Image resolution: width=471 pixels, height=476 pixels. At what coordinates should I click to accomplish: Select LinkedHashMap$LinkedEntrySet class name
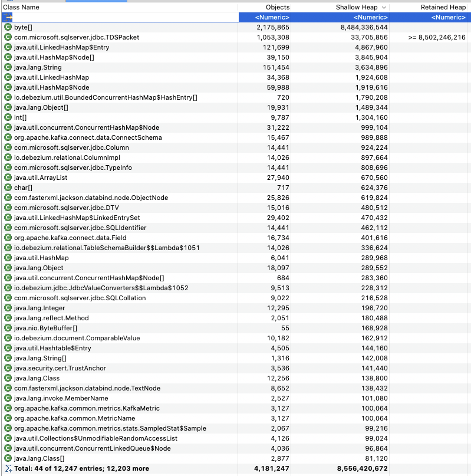pos(77,218)
